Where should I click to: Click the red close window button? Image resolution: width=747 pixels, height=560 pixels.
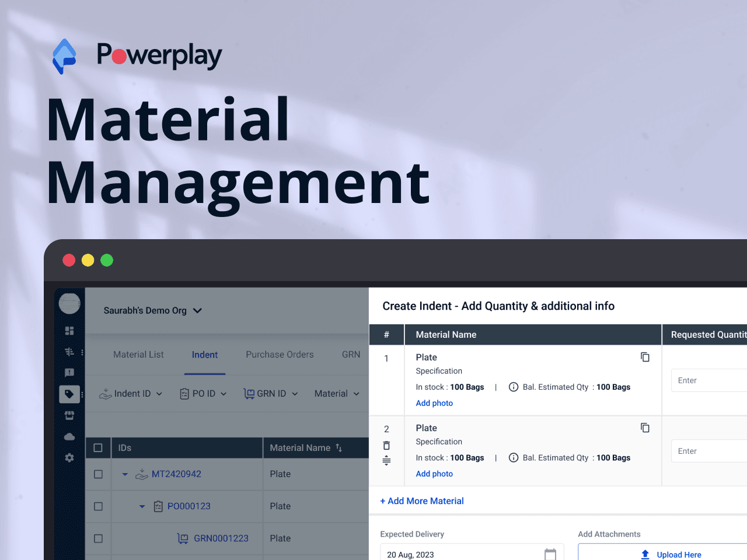(69, 260)
